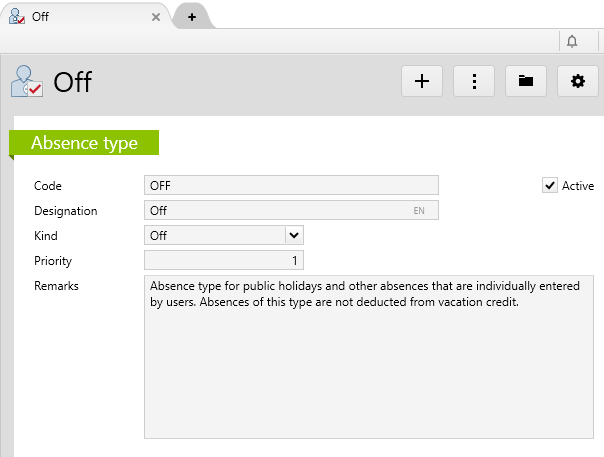
Task: Open a new tab with the plus icon
Action: [x=192, y=17]
